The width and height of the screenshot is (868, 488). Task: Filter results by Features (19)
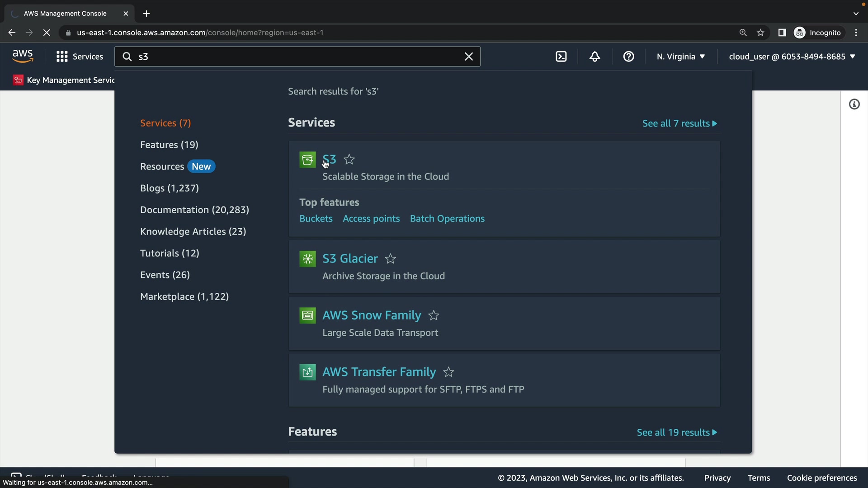(169, 145)
